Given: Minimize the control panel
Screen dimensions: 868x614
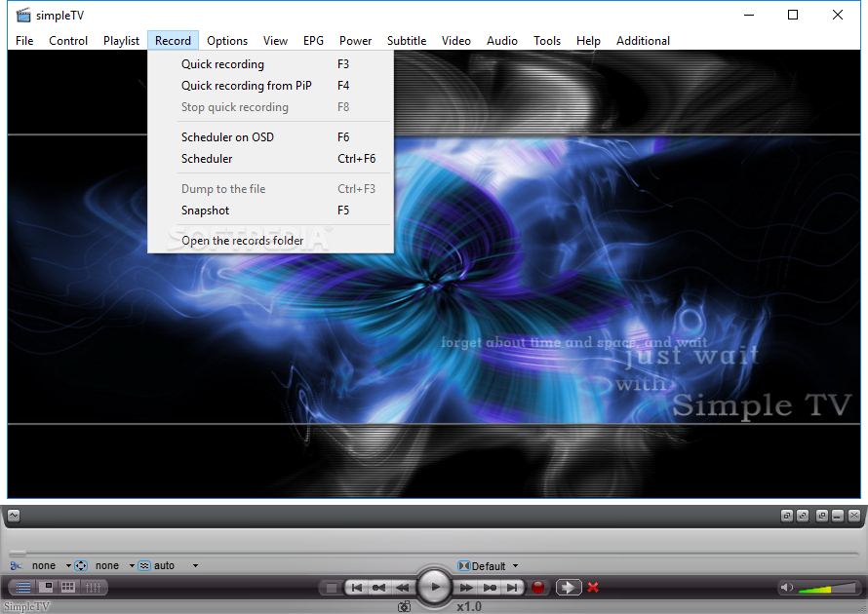Looking at the screenshot, I should 838,516.
